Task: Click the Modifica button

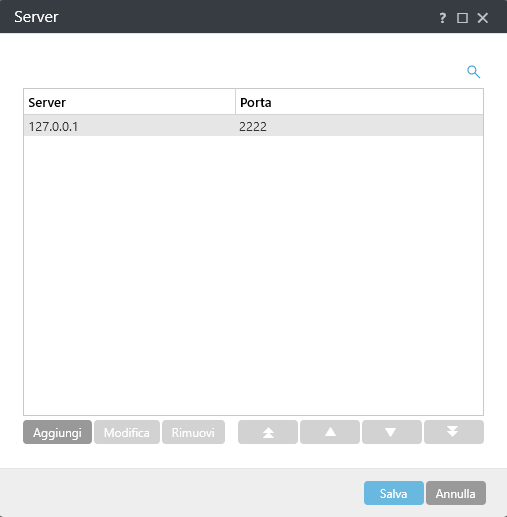Action: pos(127,432)
